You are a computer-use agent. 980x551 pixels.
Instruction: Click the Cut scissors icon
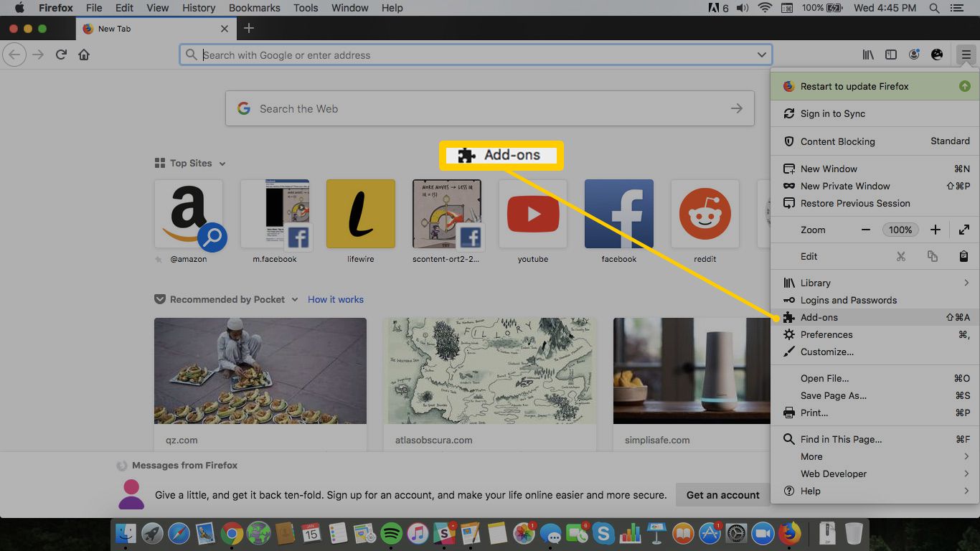click(901, 256)
